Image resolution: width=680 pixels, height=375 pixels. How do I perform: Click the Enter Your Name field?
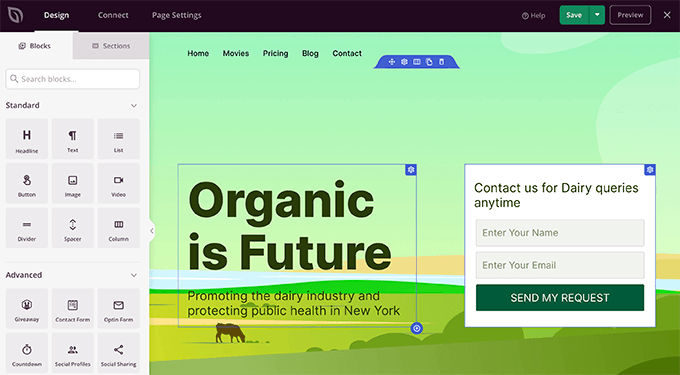coord(560,233)
